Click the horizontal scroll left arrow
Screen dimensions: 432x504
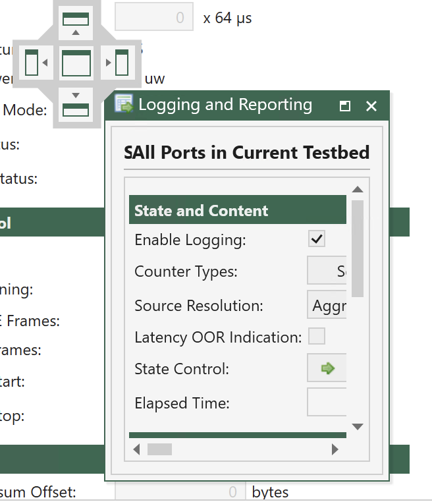(x=136, y=449)
